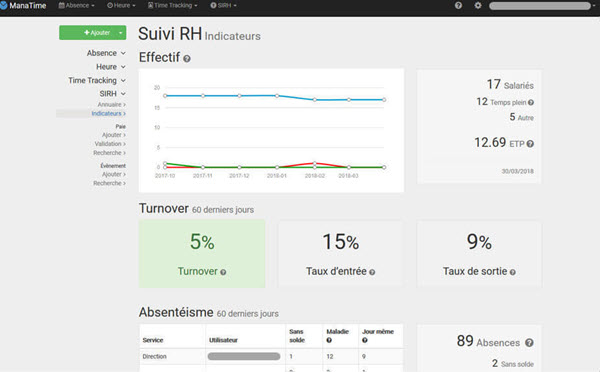The image size is (600, 372).
Task: Click the info icon beside Taux d'entrée
Action: point(372,272)
